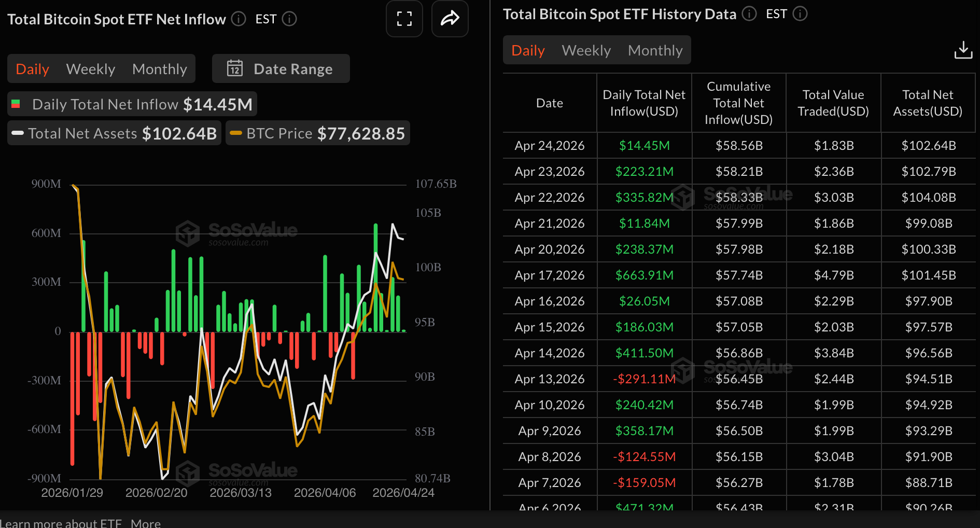
Task: Click the $186.03M inflow value
Action: coord(644,327)
